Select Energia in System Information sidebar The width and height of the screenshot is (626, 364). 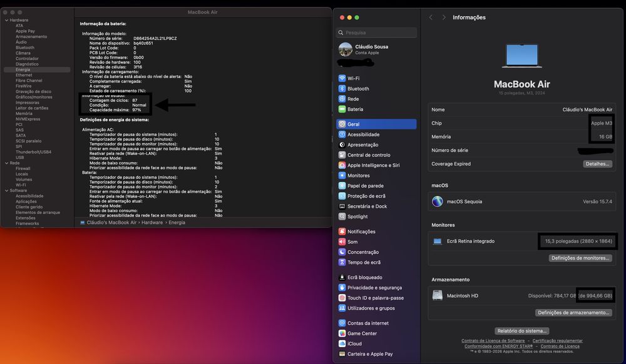point(37,69)
